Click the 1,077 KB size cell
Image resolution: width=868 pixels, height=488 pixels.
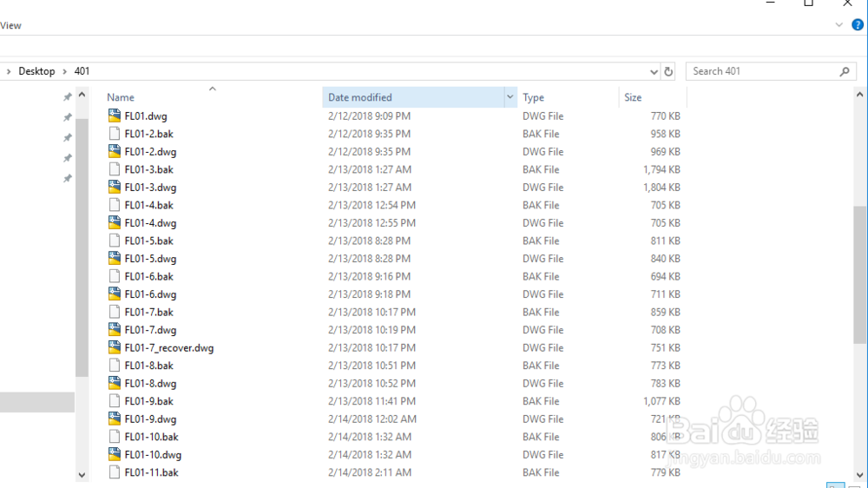click(661, 401)
